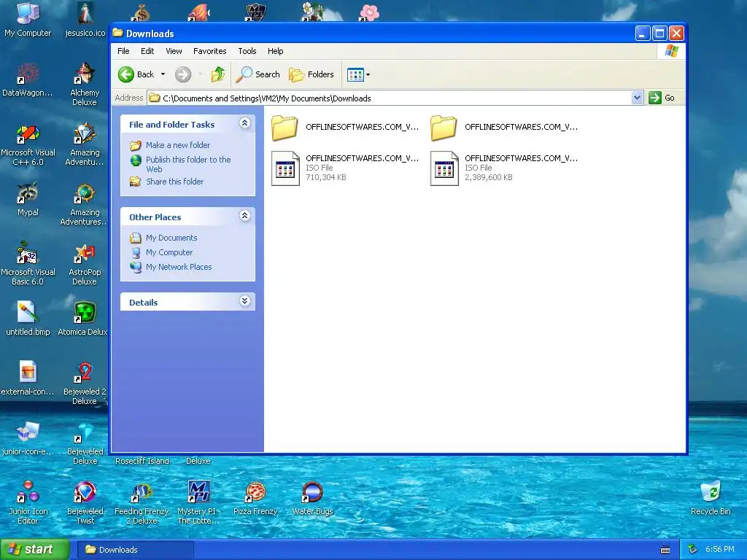Collapse the File and Folder Tasks panel

coord(245,123)
